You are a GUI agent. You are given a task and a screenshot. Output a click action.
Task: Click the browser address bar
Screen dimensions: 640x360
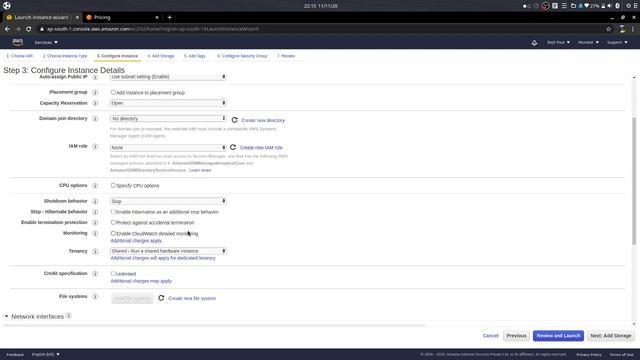[318, 29]
